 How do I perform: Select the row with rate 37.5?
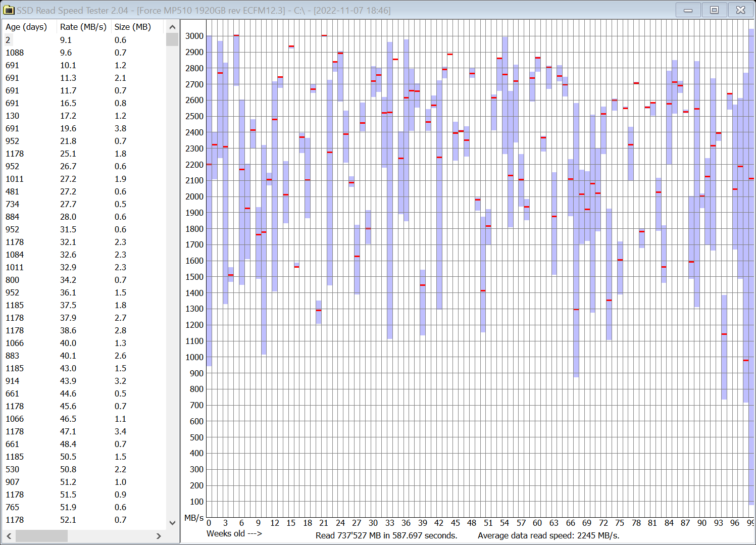[x=84, y=305]
